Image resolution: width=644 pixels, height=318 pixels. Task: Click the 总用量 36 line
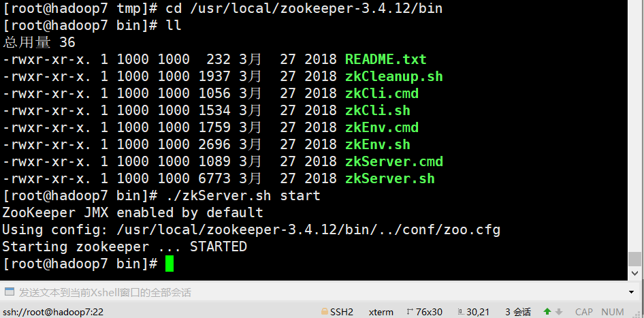(x=39, y=42)
